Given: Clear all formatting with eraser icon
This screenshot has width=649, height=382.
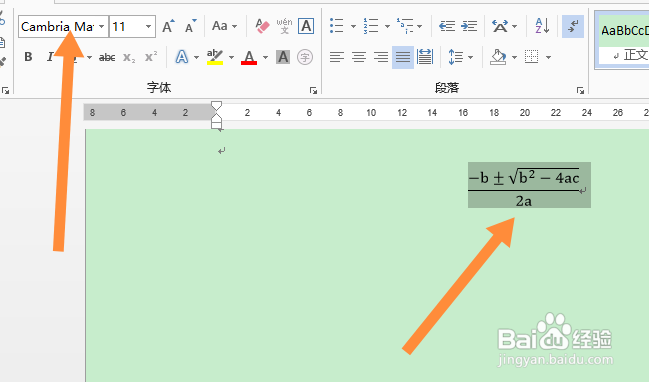Looking at the screenshot, I should coord(262,26).
